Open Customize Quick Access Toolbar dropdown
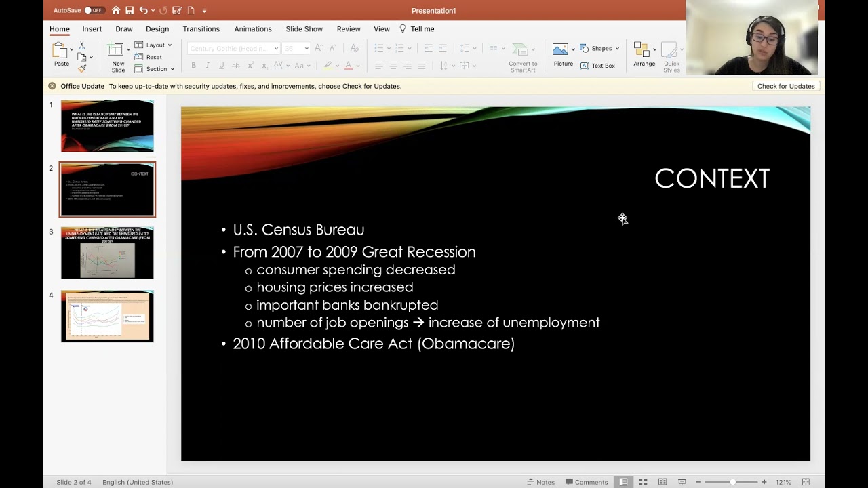This screenshot has height=488, width=868. click(x=204, y=10)
